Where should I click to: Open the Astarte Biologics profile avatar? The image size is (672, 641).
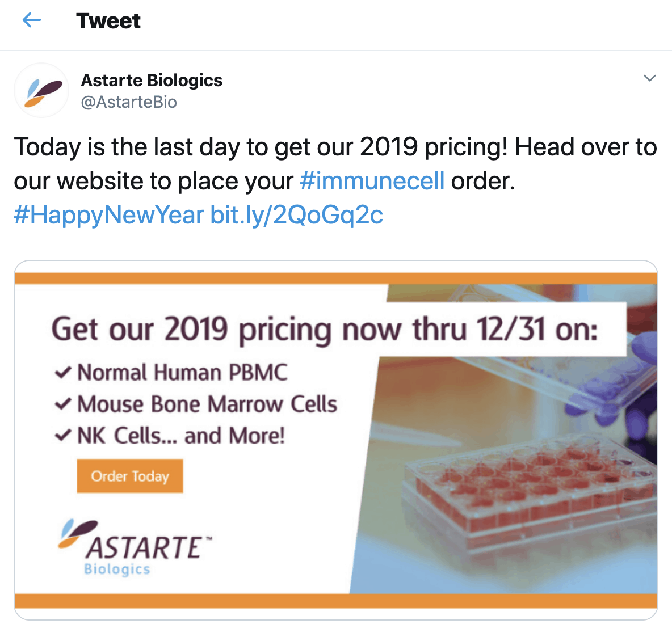pos(41,91)
